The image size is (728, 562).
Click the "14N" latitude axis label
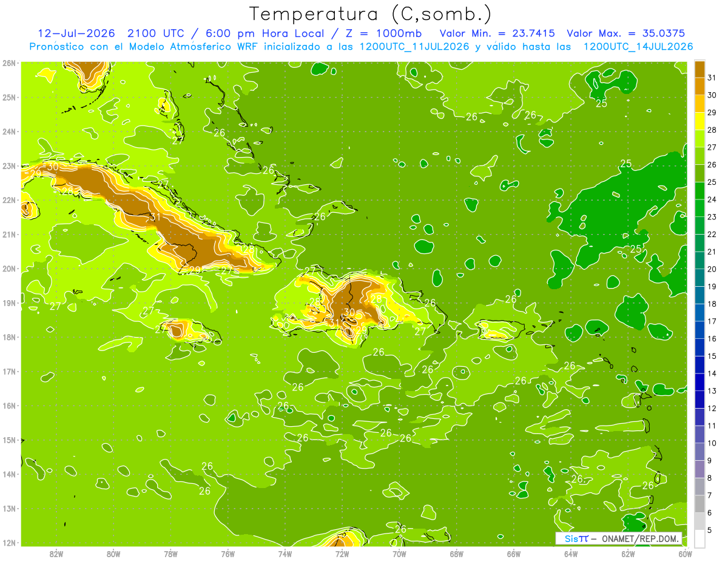coord(8,474)
